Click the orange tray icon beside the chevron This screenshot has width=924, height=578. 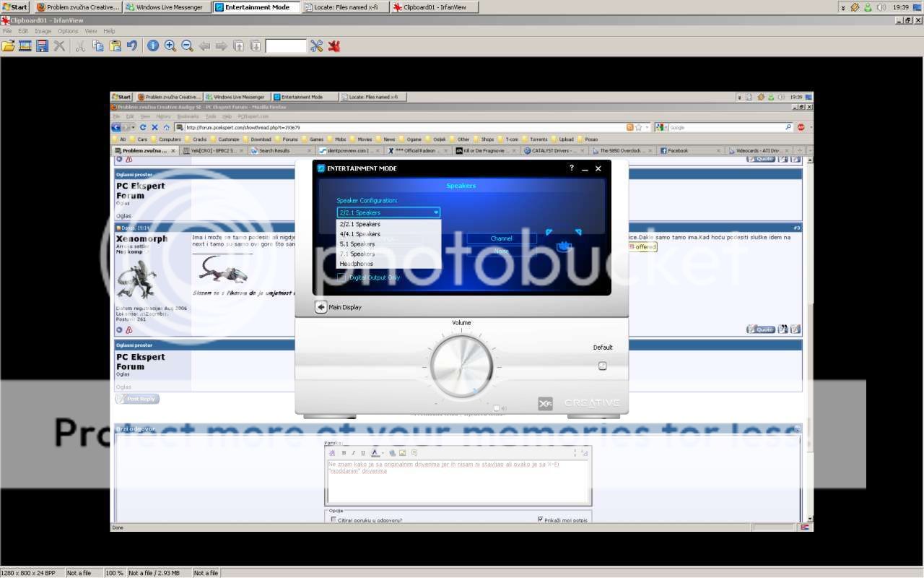tap(855, 7)
